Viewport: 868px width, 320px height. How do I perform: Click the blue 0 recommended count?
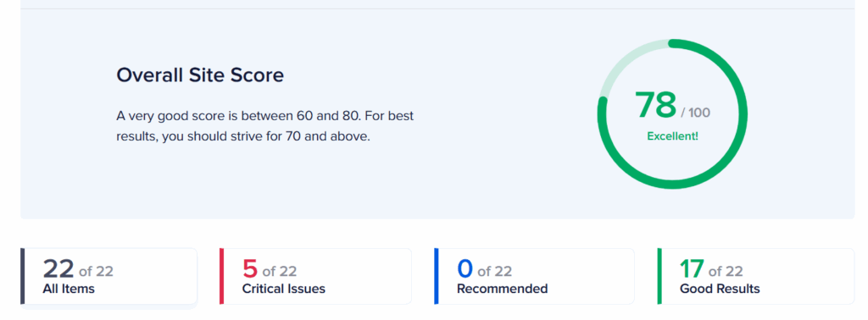pyautogui.click(x=465, y=268)
